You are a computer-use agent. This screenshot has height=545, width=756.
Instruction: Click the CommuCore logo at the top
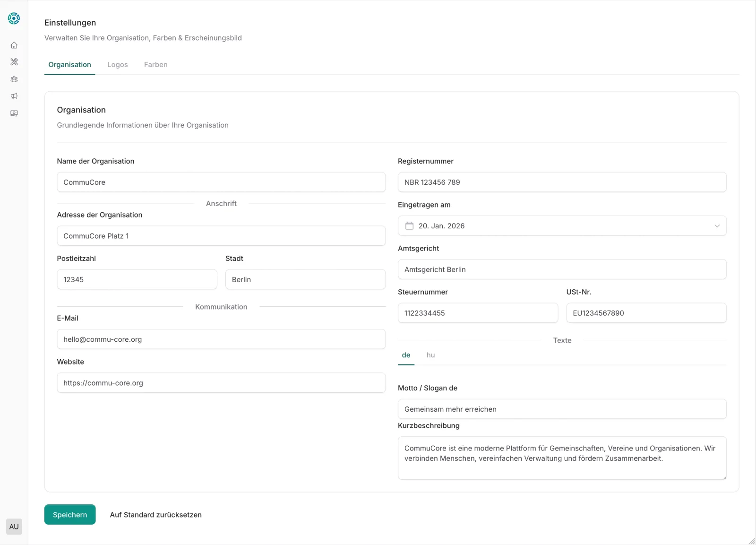point(14,18)
